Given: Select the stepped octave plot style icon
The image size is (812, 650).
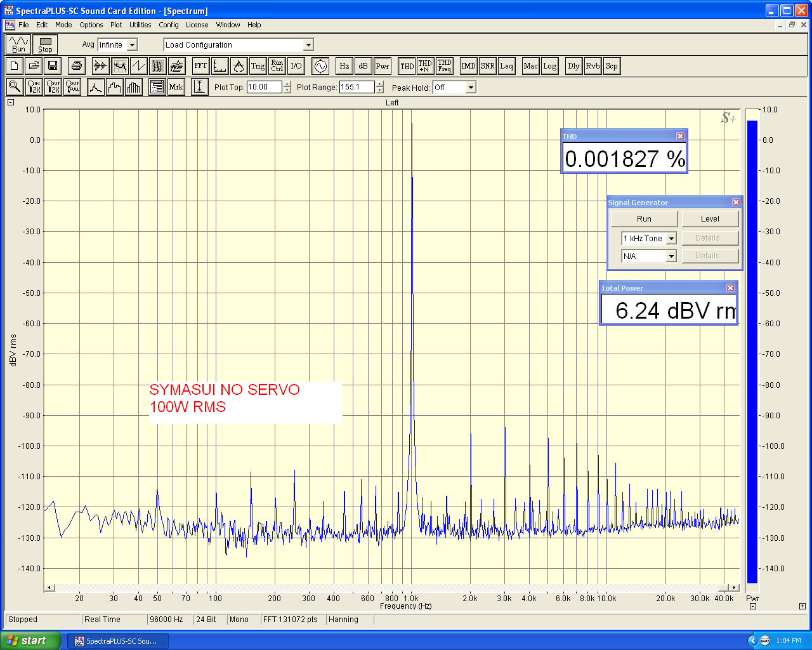Looking at the screenshot, I should (x=114, y=87).
